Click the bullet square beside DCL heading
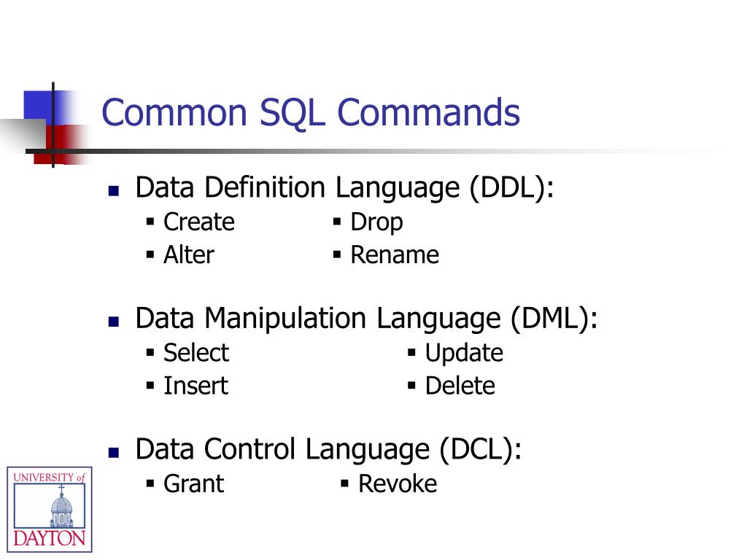747x560 pixels. tap(113, 452)
